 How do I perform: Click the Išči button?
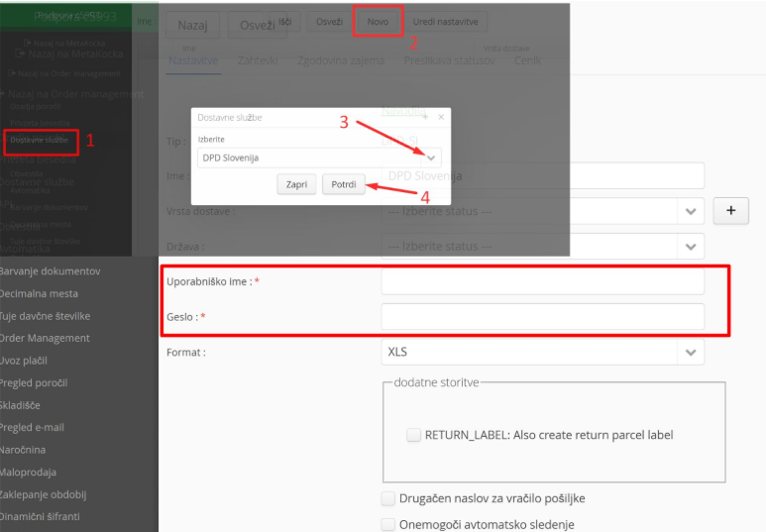click(x=284, y=22)
